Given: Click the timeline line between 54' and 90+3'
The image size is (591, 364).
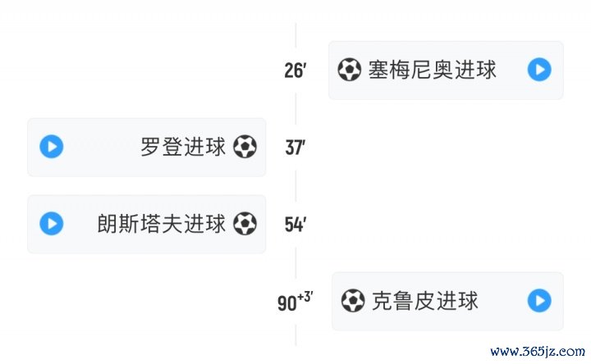Looking at the screenshot, I should tap(295, 262).
